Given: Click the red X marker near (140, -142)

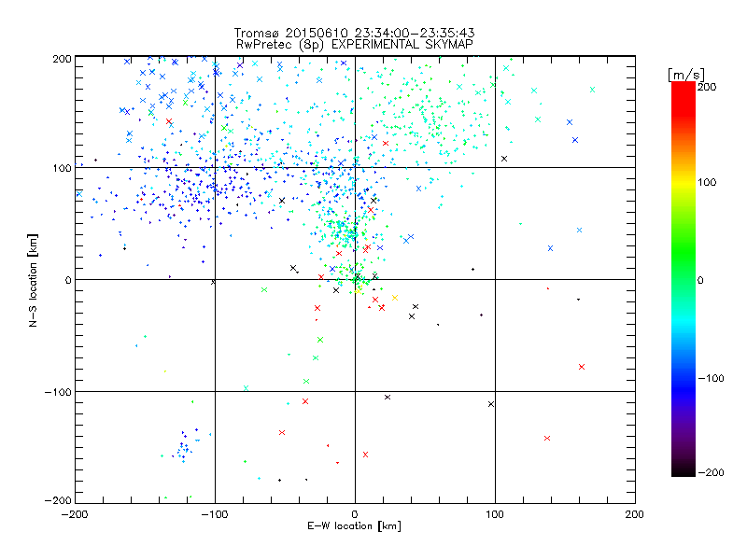Looking at the screenshot, I should click(x=547, y=438).
